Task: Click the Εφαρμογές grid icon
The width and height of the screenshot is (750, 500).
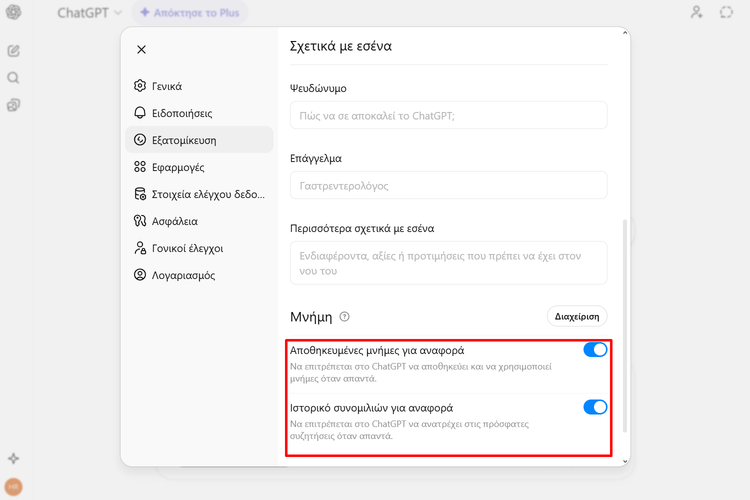Action: pyautogui.click(x=140, y=167)
